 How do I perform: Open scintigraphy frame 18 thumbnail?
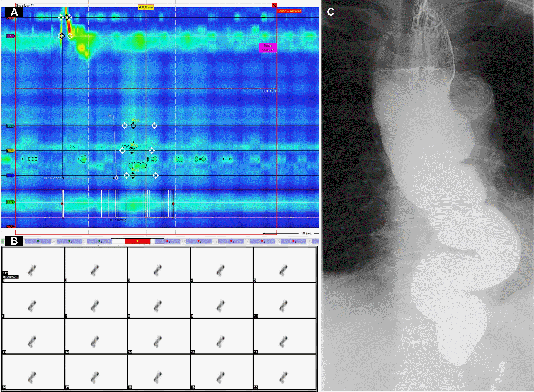click(159, 372)
